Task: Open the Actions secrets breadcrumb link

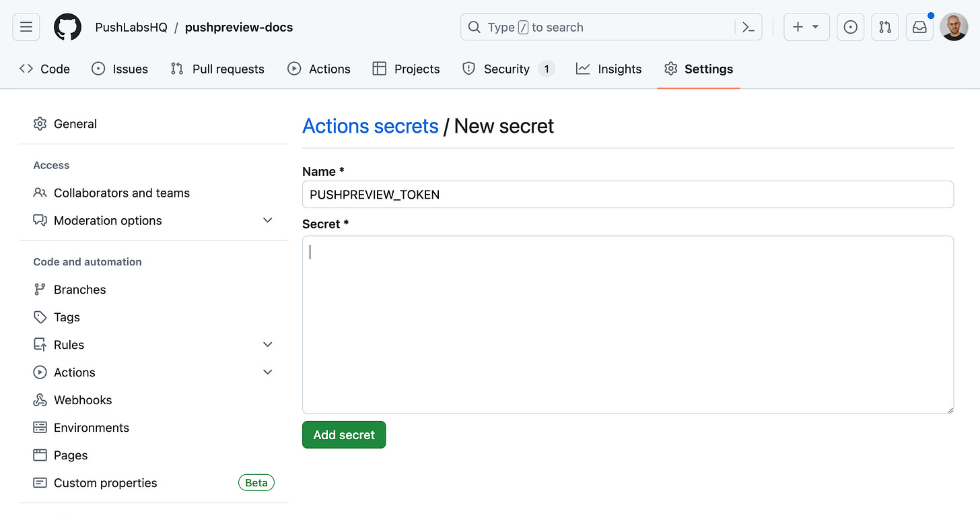Action: [x=370, y=126]
